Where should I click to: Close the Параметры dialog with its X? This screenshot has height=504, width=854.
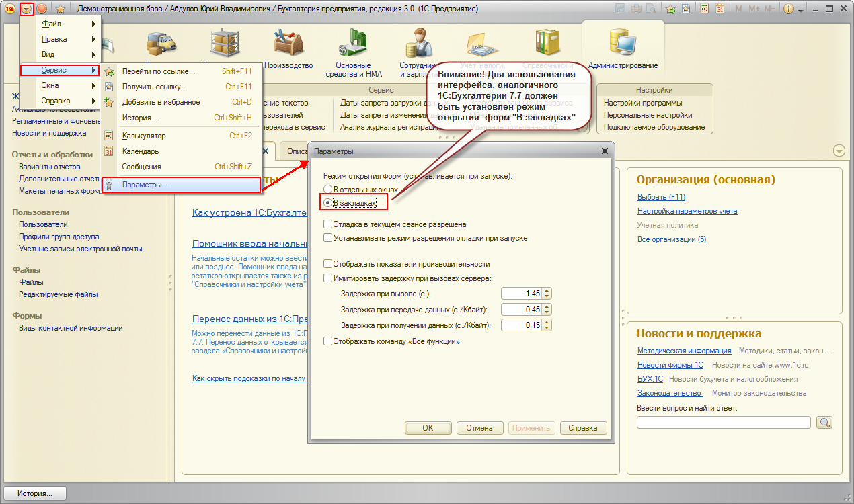[604, 151]
